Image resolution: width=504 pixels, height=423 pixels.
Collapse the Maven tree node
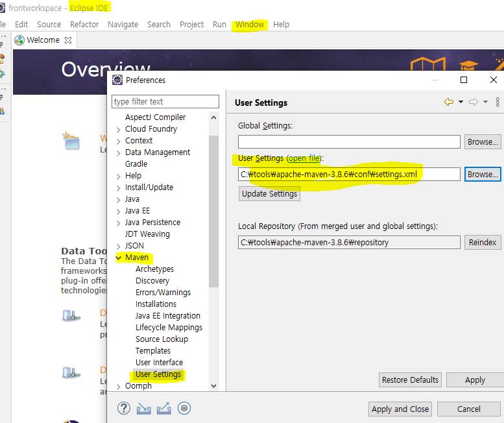pos(119,258)
